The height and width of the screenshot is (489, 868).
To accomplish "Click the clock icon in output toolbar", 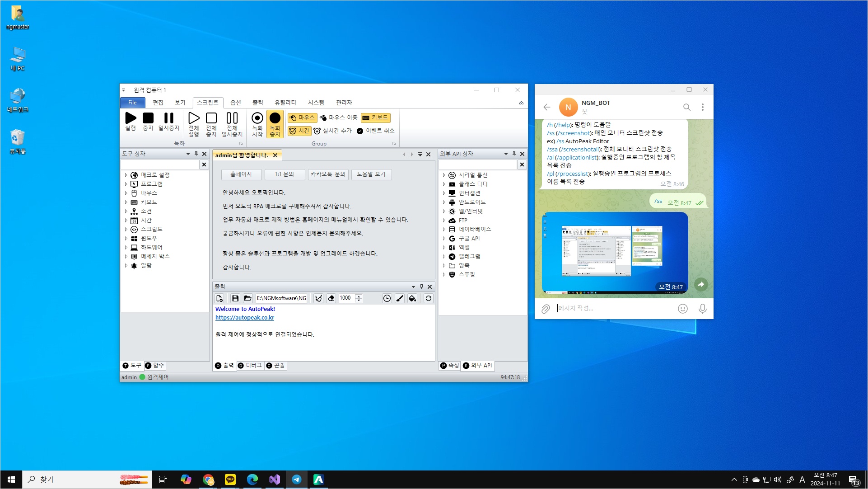I will click(x=387, y=298).
